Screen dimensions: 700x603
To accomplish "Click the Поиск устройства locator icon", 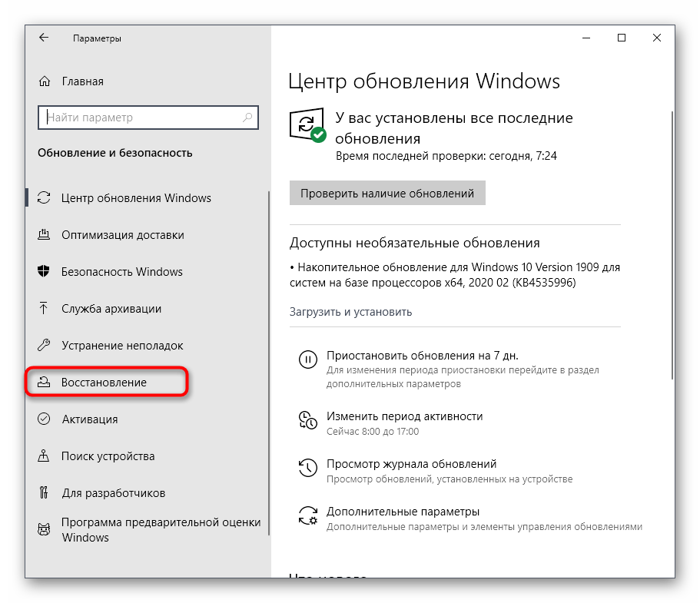I will pyautogui.click(x=44, y=456).
